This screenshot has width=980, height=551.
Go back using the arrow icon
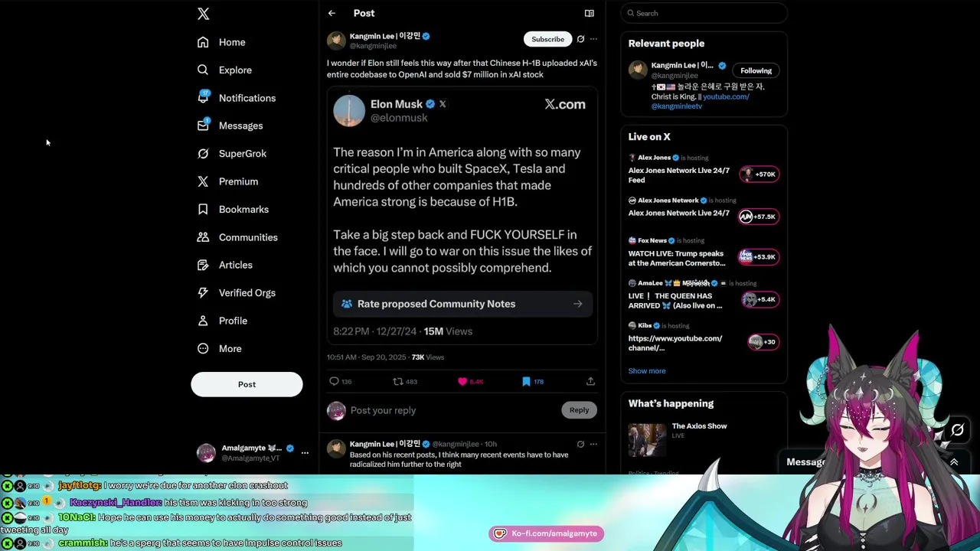click(332, 13)
